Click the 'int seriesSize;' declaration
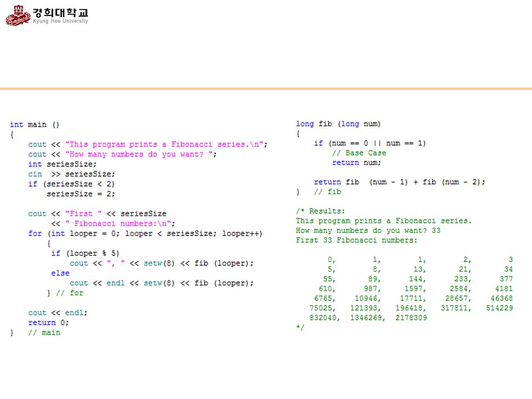 63,164
